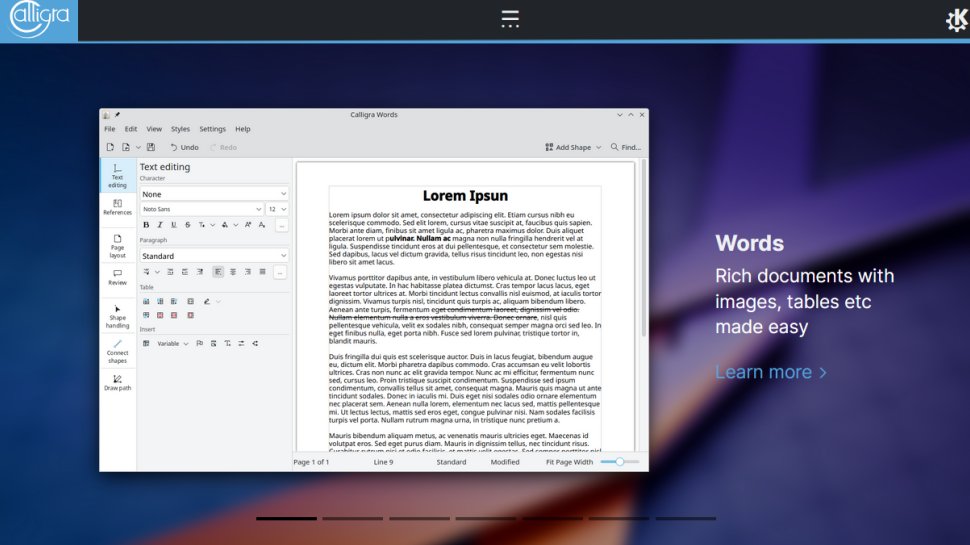Follow the Learn more link
The image size is (970, 545).
(x=770, y=372)
